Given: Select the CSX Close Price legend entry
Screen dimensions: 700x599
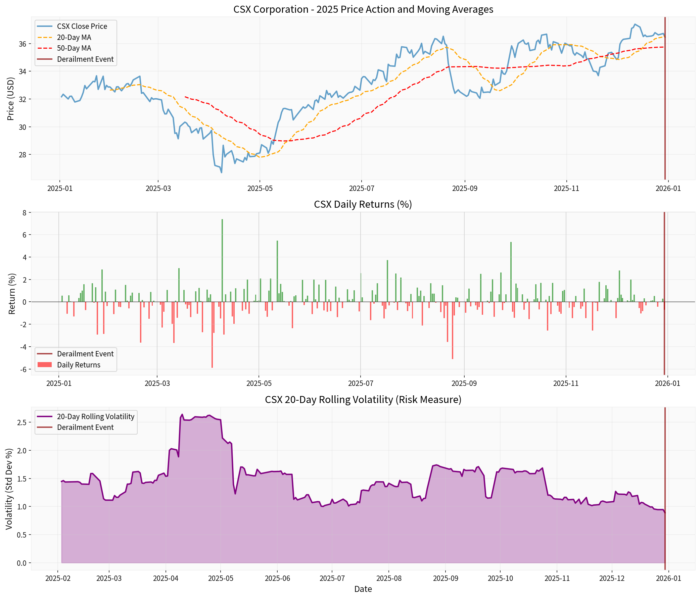Looking at the screenshot, I should (x=81, y=26).
